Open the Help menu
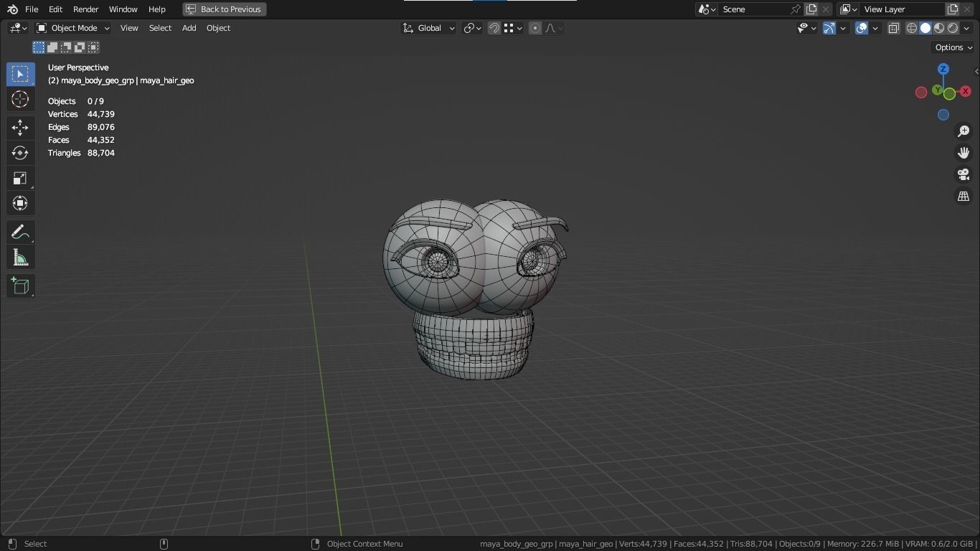Viewport: 980px width, 551px height. click(x=156, y=9)
